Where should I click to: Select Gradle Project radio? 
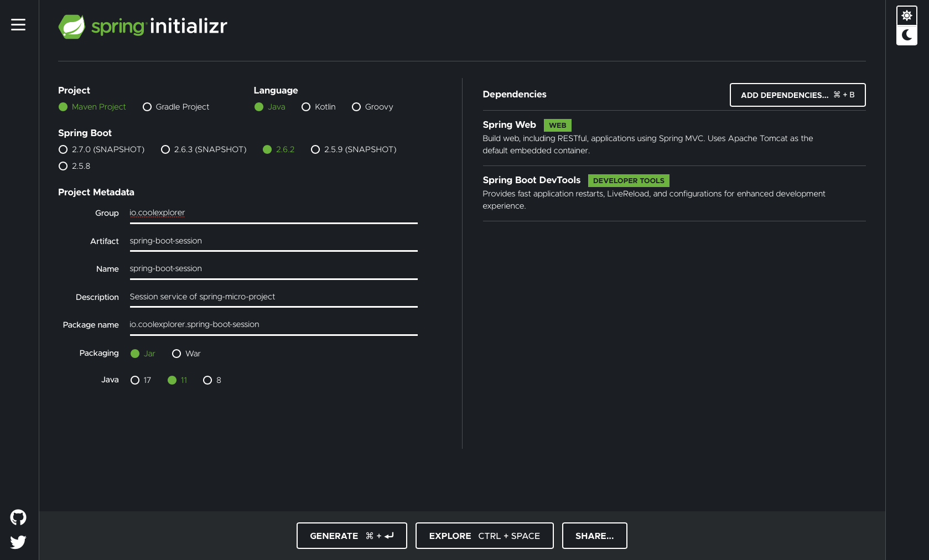point(176,107)
